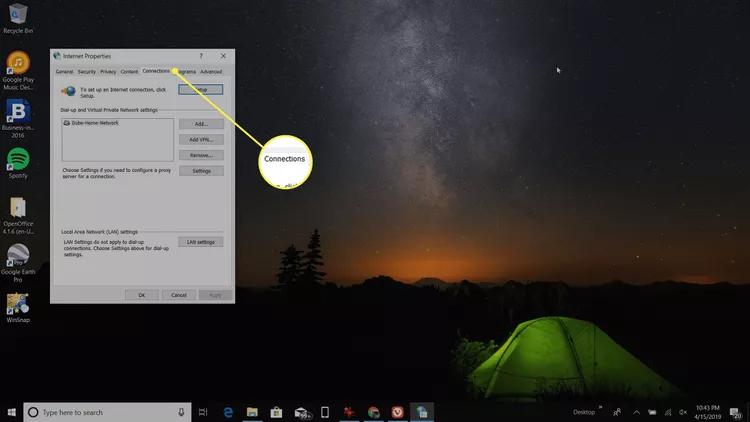Select the Connections tab
This screenshot has width=750, height=422.
coord(156,71)
